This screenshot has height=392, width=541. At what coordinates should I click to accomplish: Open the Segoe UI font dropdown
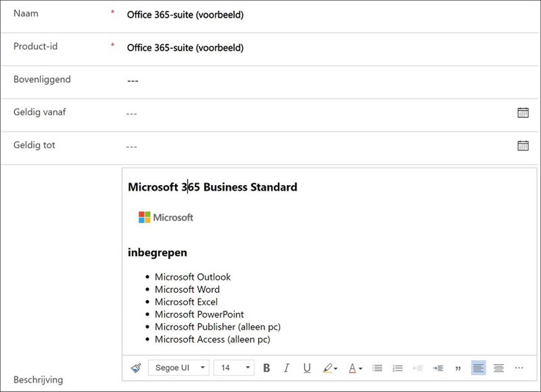click(179, 368)
